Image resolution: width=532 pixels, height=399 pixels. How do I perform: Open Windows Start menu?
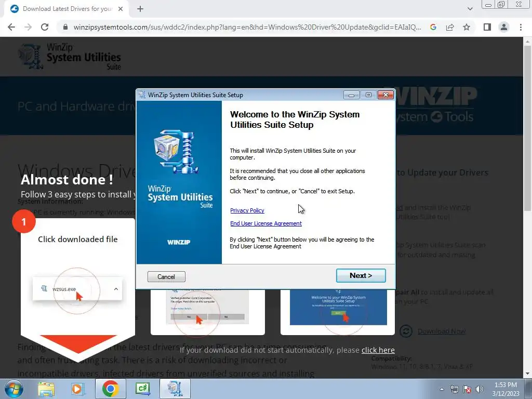click(14, 389)
